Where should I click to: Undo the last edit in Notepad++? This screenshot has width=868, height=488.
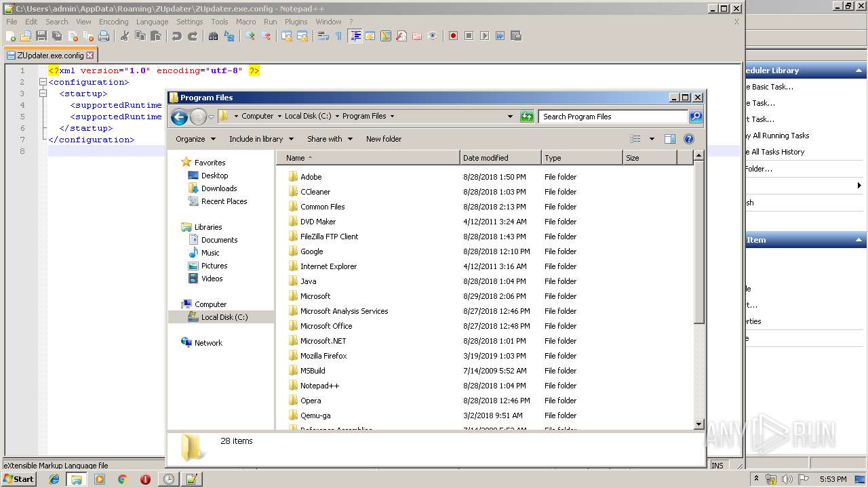point(176,36)
